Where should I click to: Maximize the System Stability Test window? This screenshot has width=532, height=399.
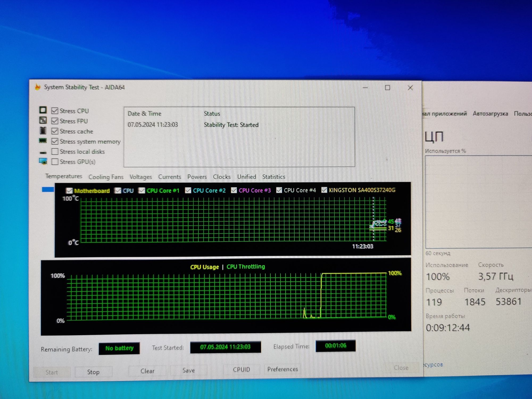tap(387, 88)
